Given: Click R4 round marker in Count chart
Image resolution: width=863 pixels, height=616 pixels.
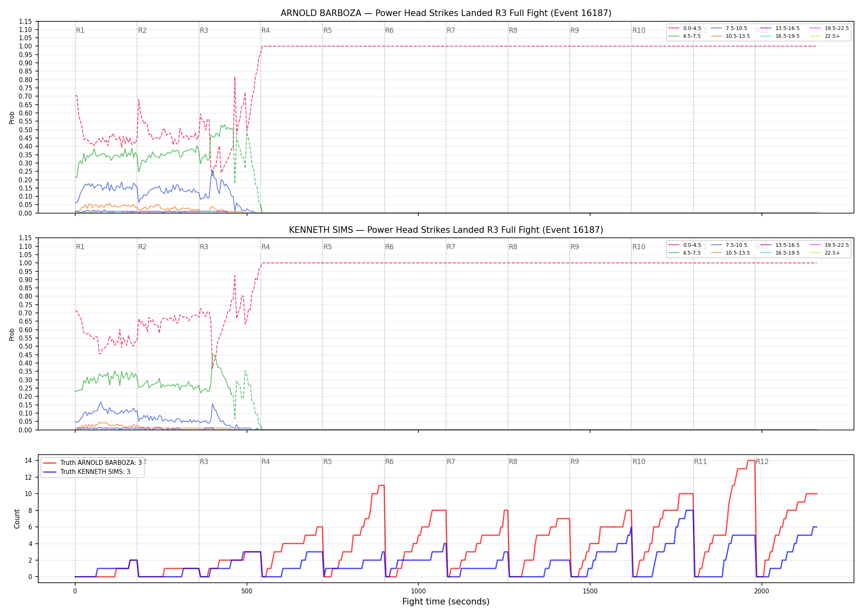Looking at the screenshot, I should coord(265,462).
